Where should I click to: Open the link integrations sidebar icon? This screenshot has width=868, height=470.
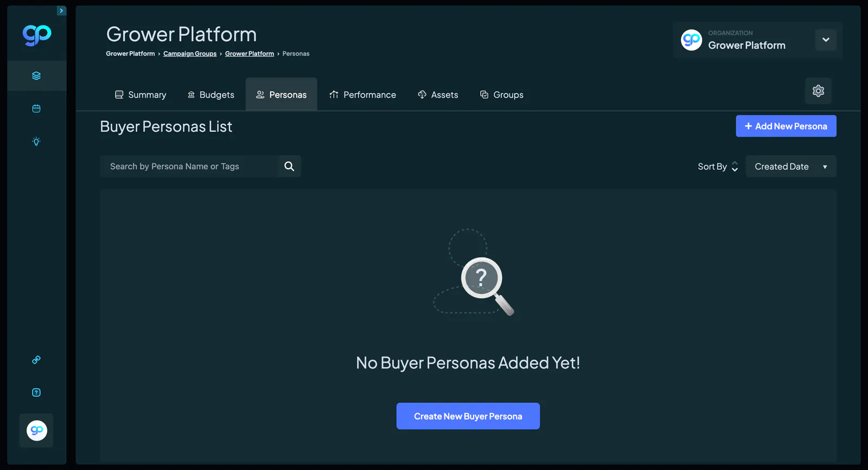(x=36, y=360)
